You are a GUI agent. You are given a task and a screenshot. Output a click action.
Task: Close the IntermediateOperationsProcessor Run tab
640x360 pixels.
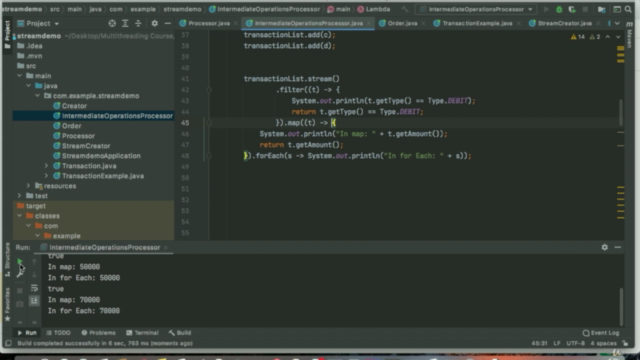pyautogui.click(x=166, y=248)
